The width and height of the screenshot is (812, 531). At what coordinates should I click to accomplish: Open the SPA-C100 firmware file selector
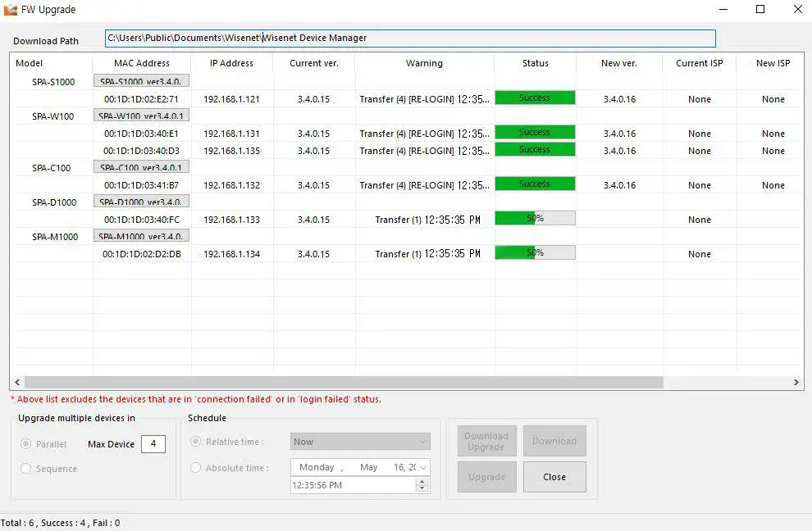click(141, 166)
